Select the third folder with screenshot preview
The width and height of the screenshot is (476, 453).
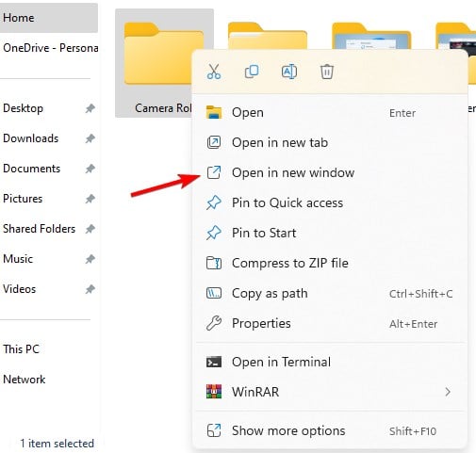371,35
